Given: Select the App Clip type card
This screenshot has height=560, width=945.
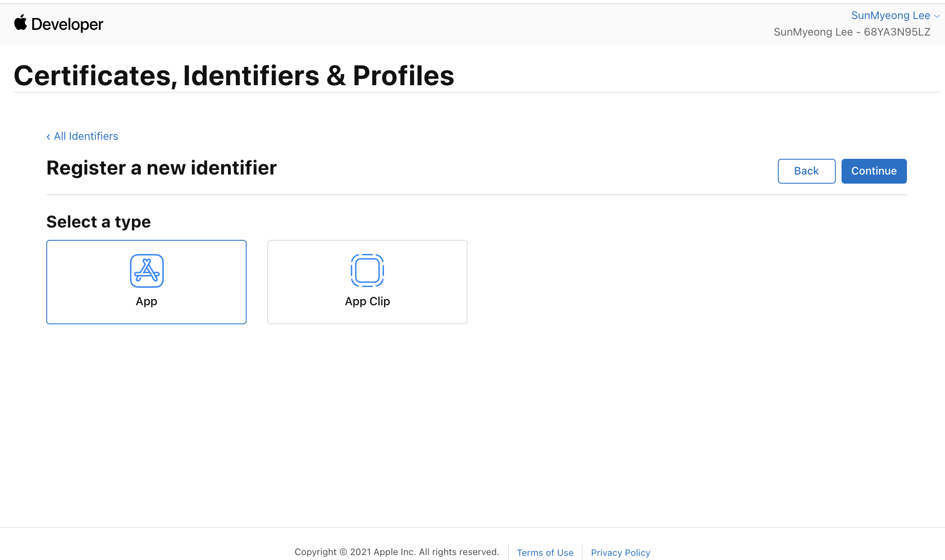Looking at the screenshot, I should pyautogui.click(x=367, y=282).
